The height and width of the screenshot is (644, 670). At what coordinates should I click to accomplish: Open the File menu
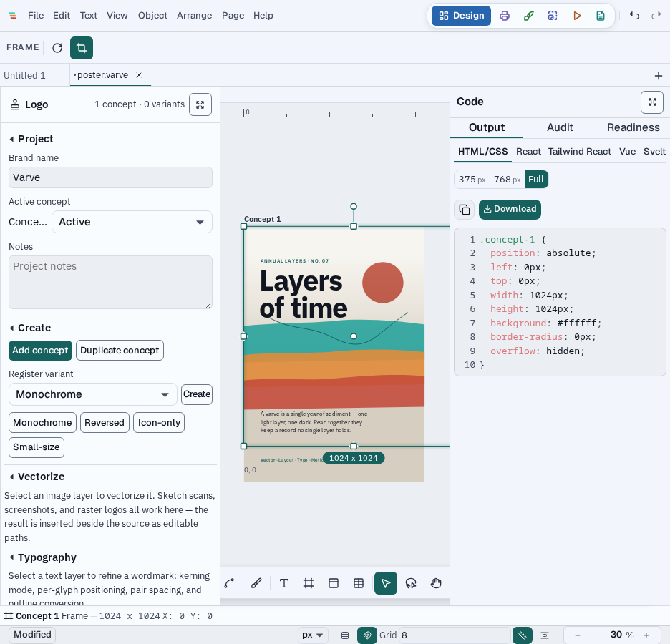tap(36, 16)
